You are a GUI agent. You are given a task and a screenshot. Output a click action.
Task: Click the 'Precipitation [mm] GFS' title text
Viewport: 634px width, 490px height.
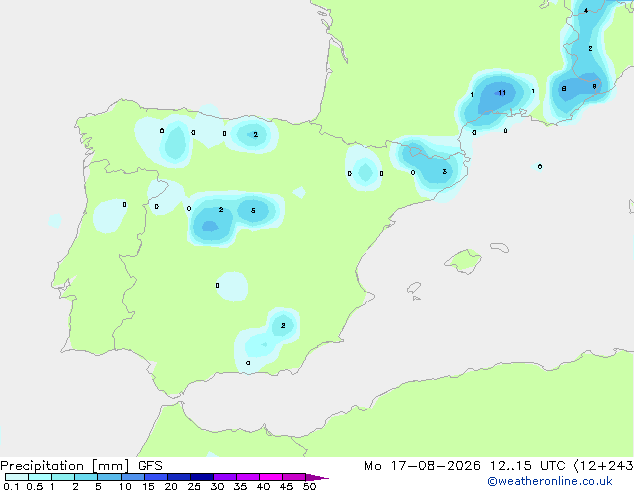point(81,466)
